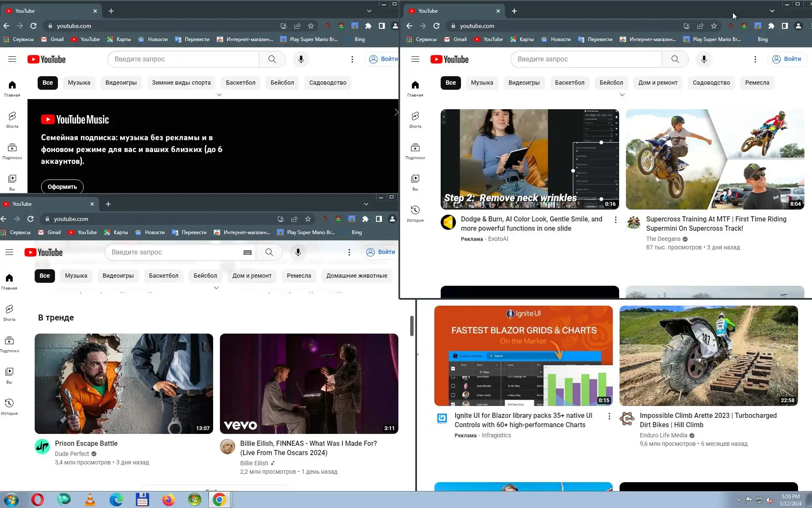
Task: Select the Зимние виды спорта category chip
Action: point(181,83)
